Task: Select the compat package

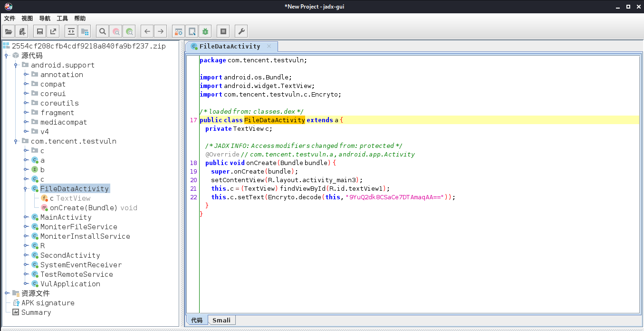Action: (53, 84)
